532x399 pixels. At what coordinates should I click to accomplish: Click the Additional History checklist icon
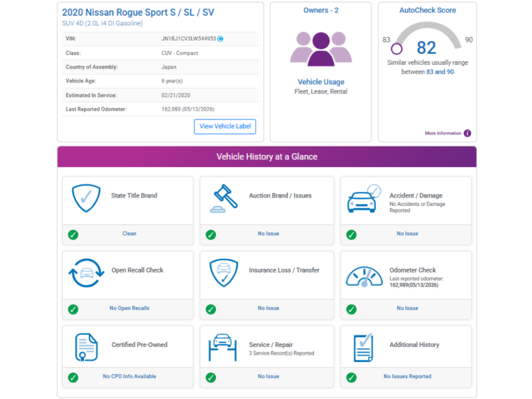click(x=363, y=348)
